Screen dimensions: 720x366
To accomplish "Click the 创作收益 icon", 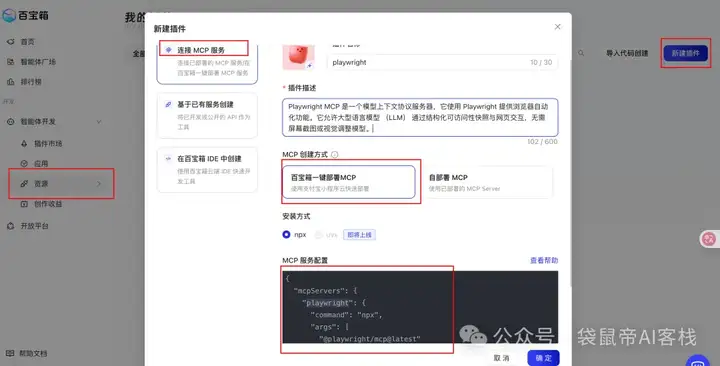I will point(24,204).
